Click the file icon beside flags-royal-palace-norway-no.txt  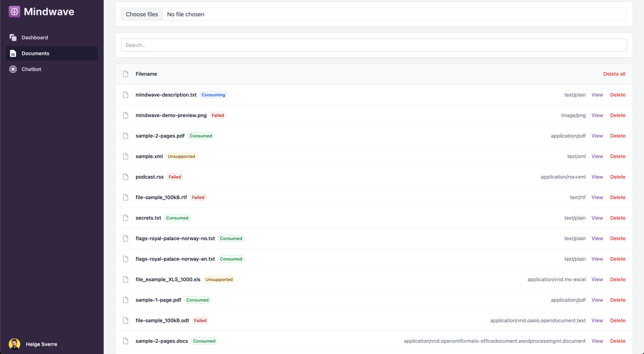[x=126, y=238]
